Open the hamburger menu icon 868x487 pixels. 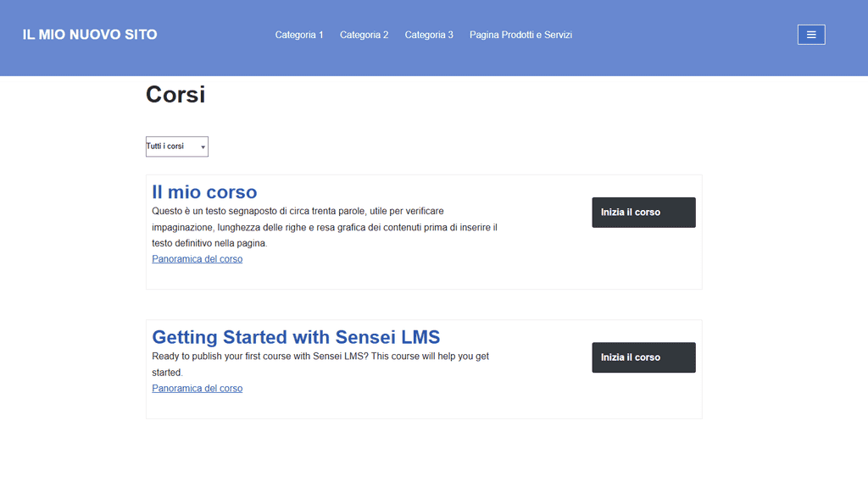811,35
